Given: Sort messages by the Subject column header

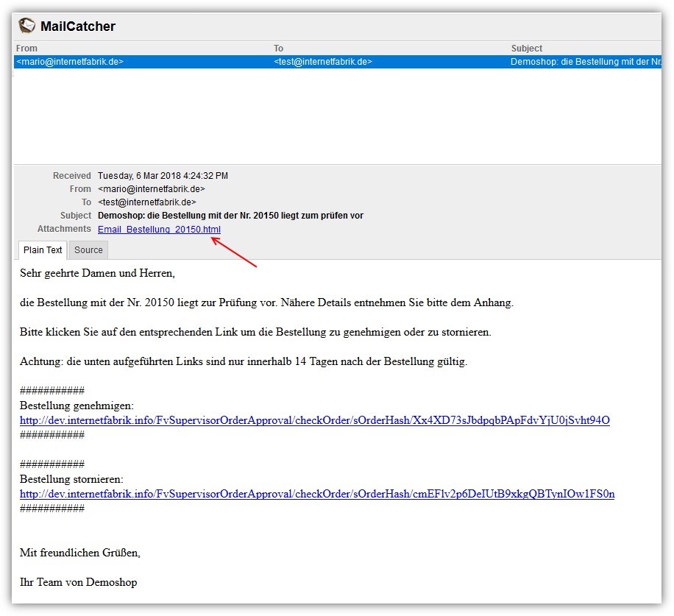Looking at the screenshot, I should click(527, 48).
